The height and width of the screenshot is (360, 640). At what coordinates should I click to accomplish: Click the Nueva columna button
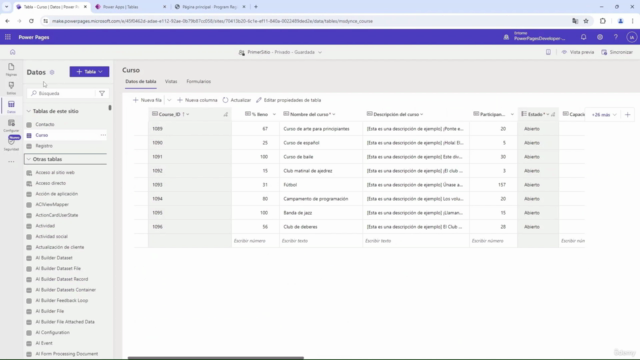tap(197, 100)
